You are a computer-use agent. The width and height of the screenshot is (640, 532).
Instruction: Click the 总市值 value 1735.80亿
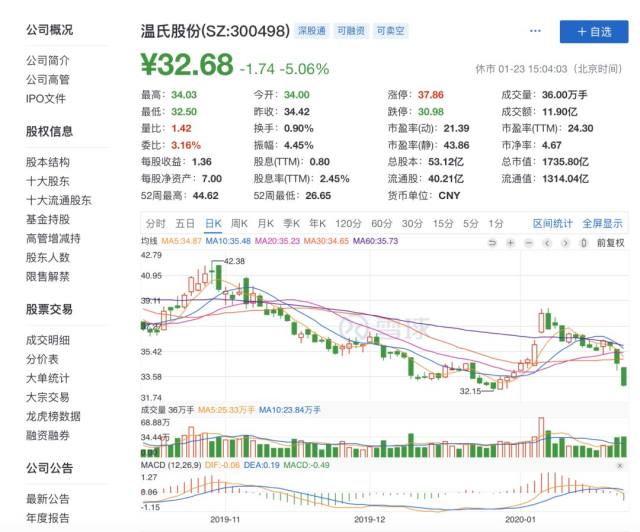tap(565, 162)
